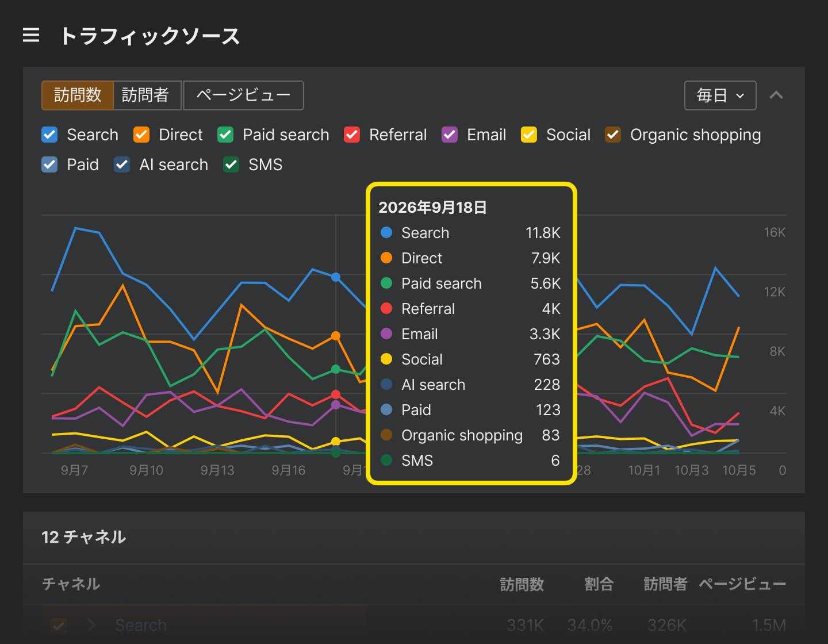Uncheck the Paid search series checkbox
This screenshot has height=644, width=828.
pyautogui.click(x=225, y=135)
